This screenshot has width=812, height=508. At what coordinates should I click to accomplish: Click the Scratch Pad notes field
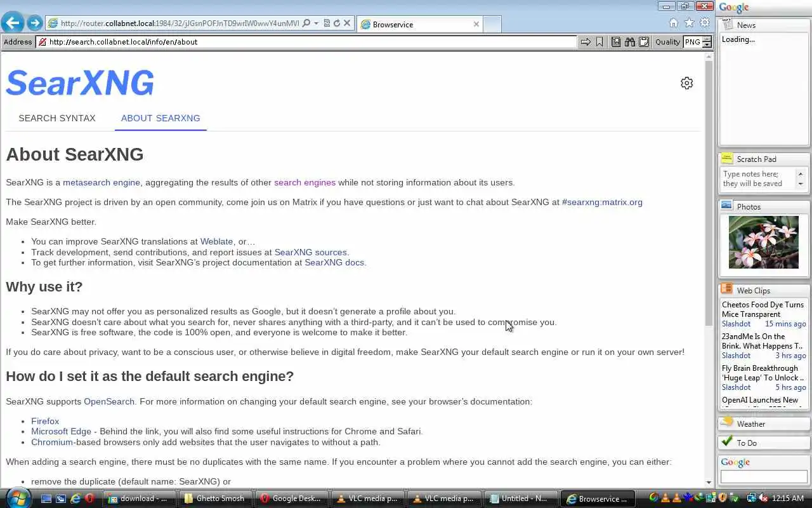click(758, 178)
